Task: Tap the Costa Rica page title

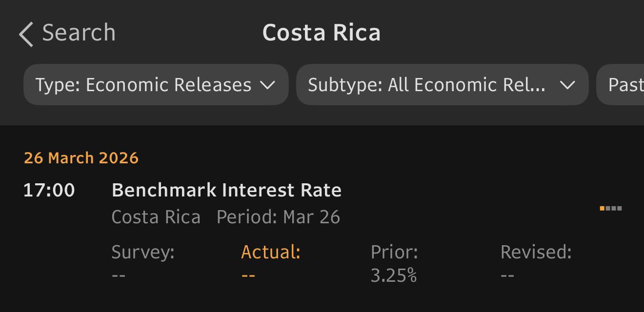Action: click(321, 33)
